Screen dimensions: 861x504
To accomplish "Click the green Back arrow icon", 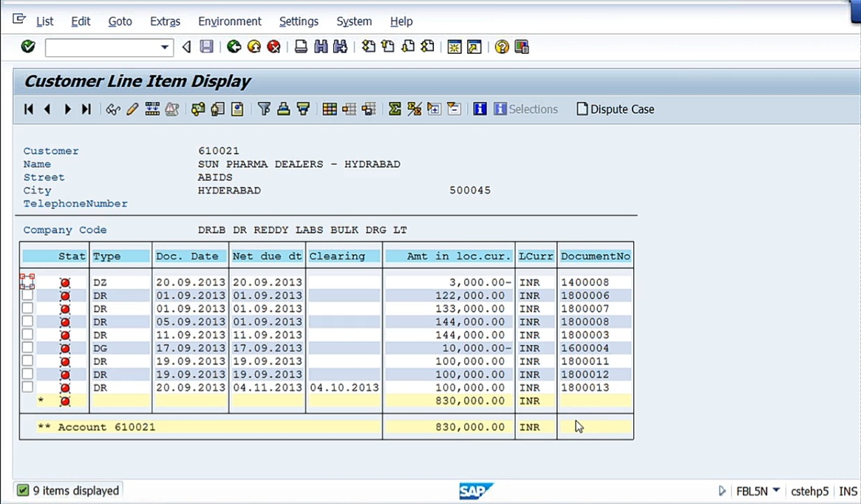I will coord(234,47).
